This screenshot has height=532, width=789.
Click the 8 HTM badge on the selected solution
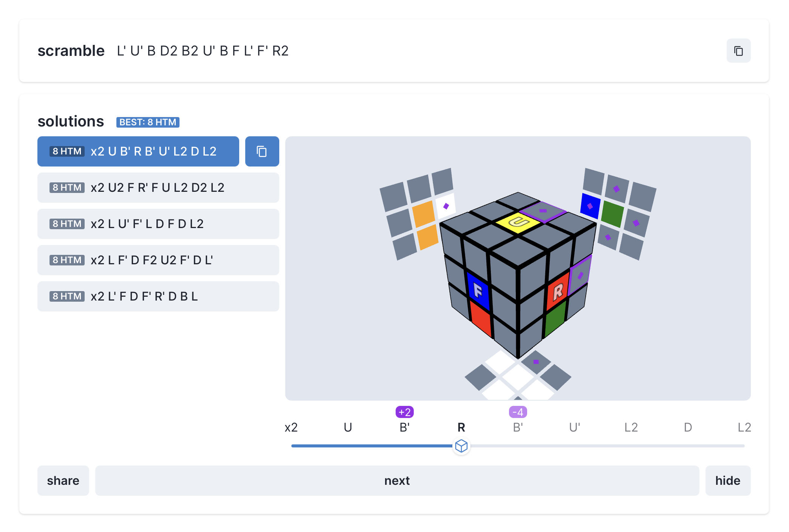click(67, 151)
